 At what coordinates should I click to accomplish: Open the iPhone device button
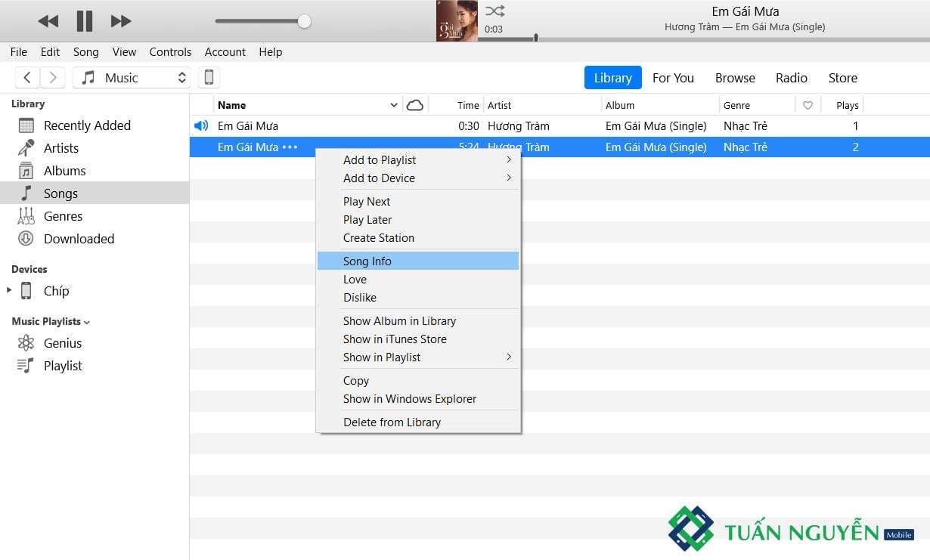pyautogui.click(x=209, y=77)
